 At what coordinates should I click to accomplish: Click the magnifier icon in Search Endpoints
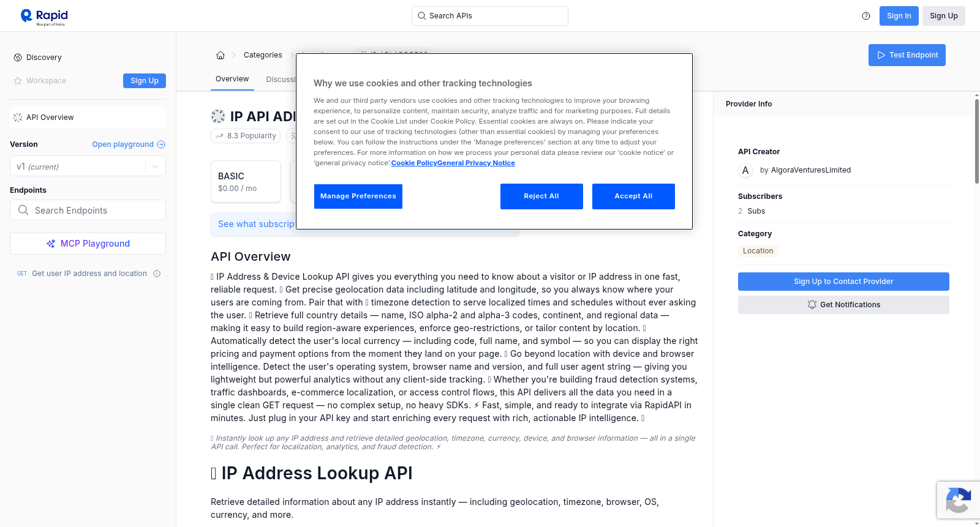23,210
